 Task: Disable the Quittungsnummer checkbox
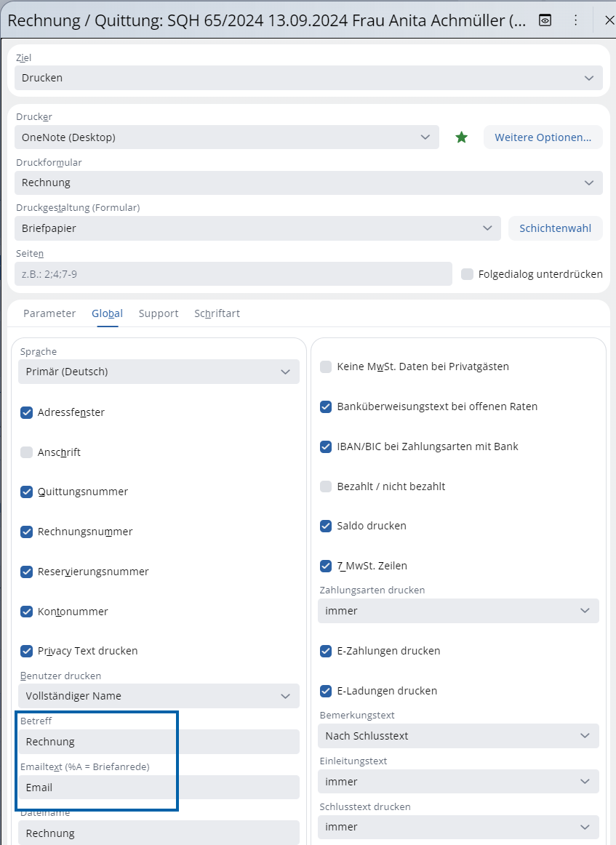(27, 492)
